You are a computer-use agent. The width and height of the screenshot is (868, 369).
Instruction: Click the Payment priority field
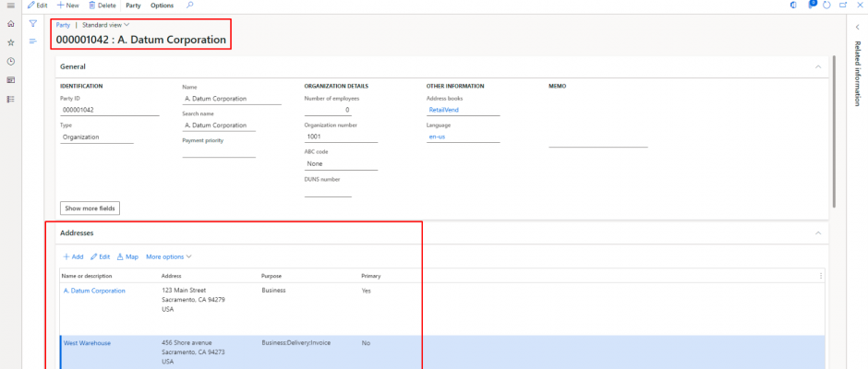pyautogui.click(x=219, y=152)
